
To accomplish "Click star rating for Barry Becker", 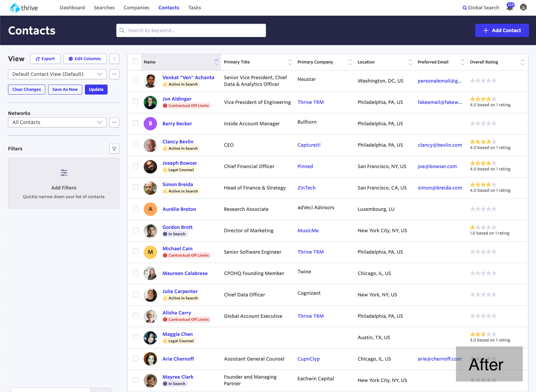I will pos(483,124).
